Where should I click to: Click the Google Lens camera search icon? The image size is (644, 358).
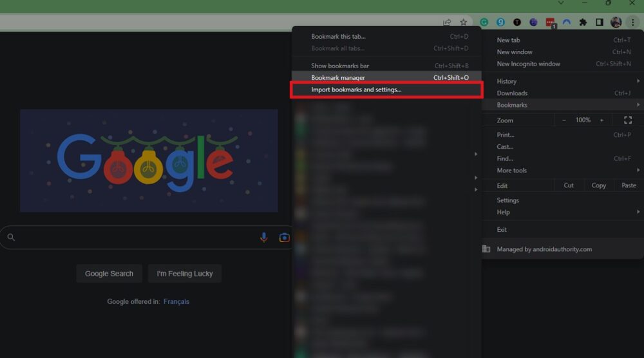(x=284, y=238)
